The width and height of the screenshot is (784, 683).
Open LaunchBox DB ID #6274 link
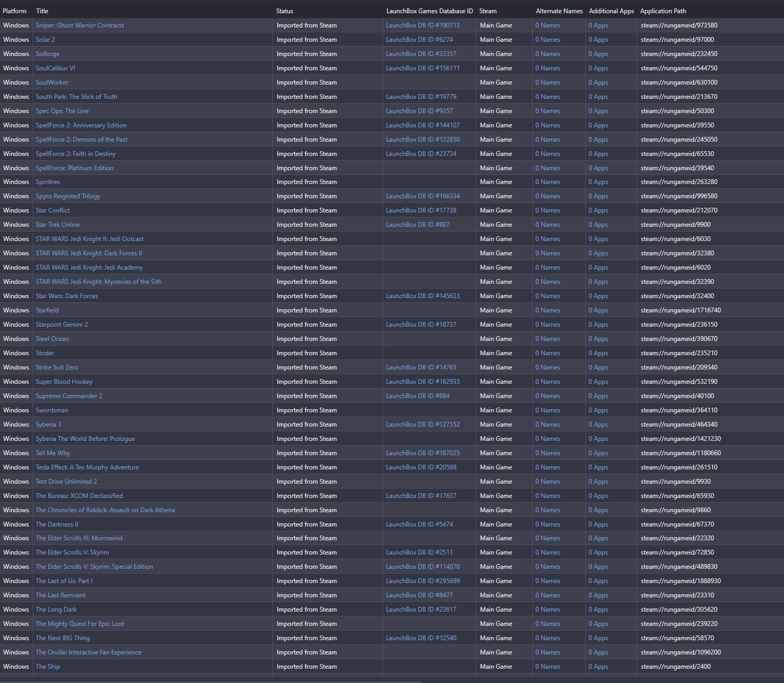(x=419, y=40)
